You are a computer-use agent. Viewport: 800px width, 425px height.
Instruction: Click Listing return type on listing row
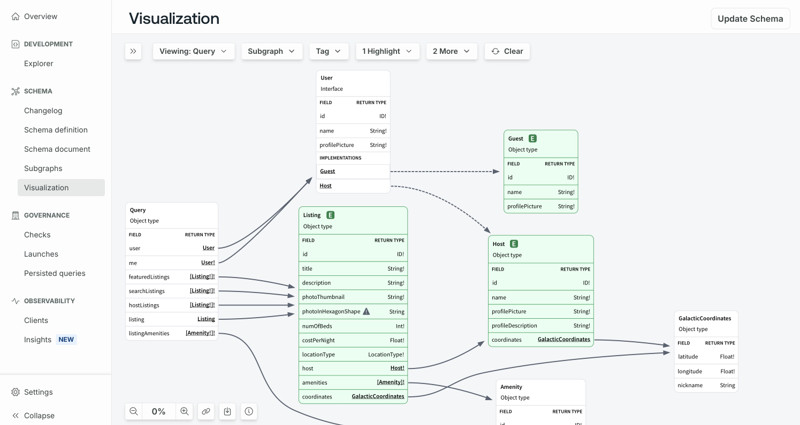(x=206, y=319)
